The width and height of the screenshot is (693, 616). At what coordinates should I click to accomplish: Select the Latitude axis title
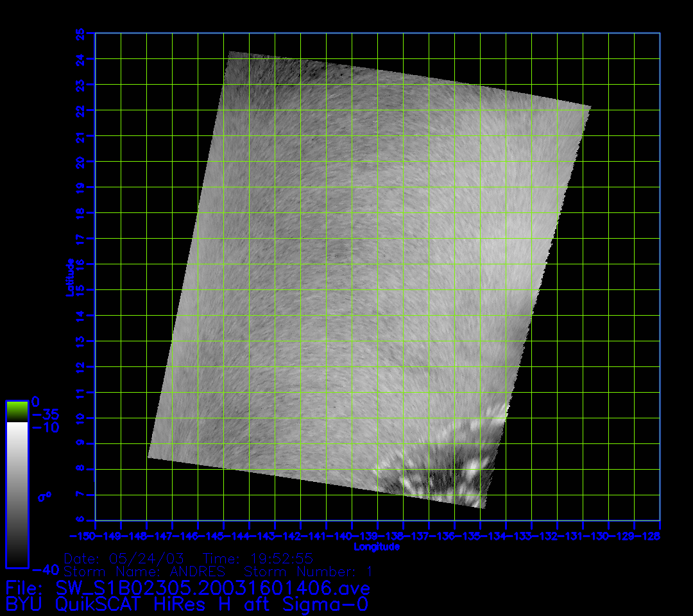point(69,277)
